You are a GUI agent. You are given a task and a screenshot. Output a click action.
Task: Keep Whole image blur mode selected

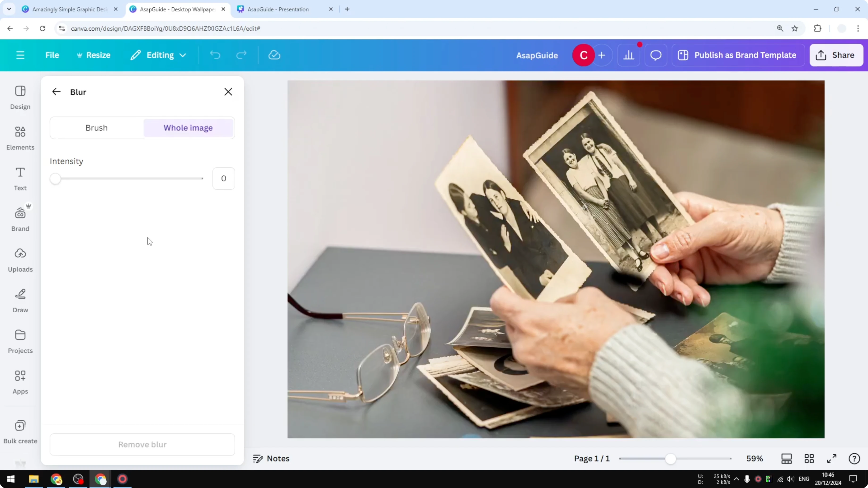(x=188, y=128)
